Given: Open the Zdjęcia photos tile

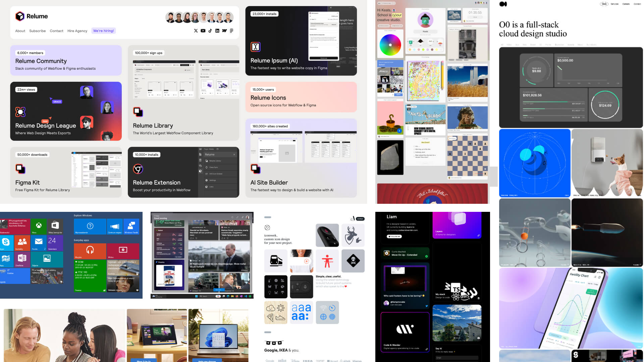Looking at the screenshot, I should tap(47, 259).
